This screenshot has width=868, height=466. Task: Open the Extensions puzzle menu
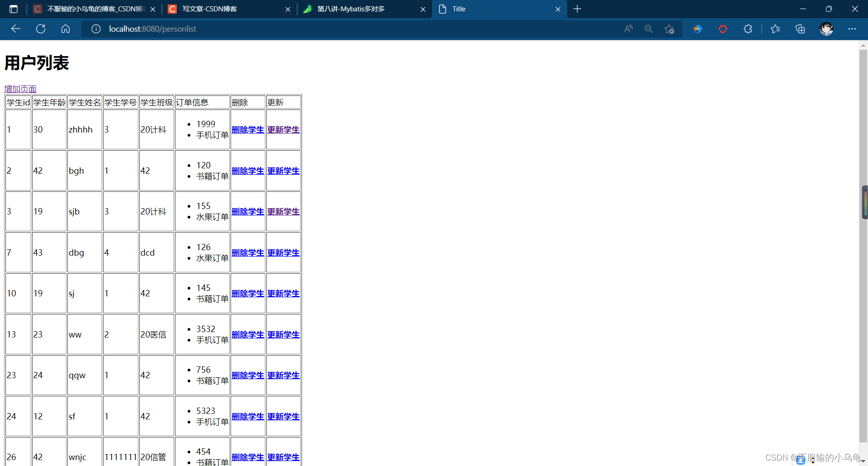748,29
